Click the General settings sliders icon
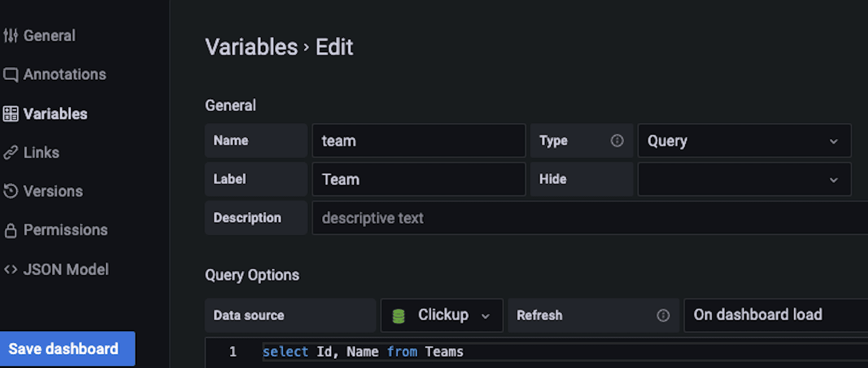Viewport: 868px width, 368px height. click(10, 36)
